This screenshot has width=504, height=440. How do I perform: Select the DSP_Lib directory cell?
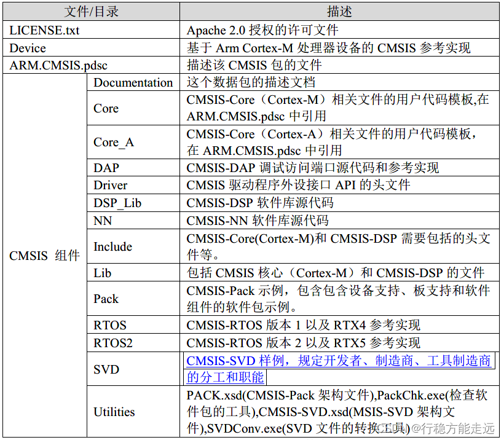coord(133,203)
